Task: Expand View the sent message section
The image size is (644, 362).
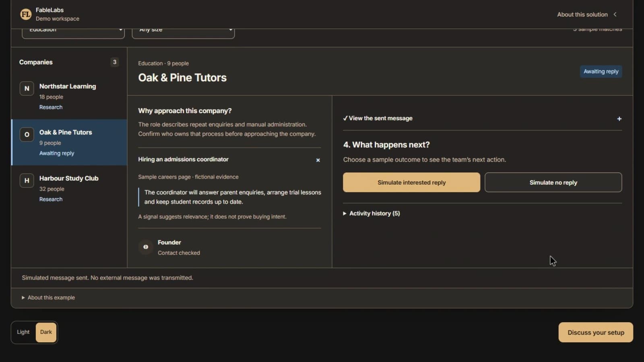Action: tap(482, 118)
